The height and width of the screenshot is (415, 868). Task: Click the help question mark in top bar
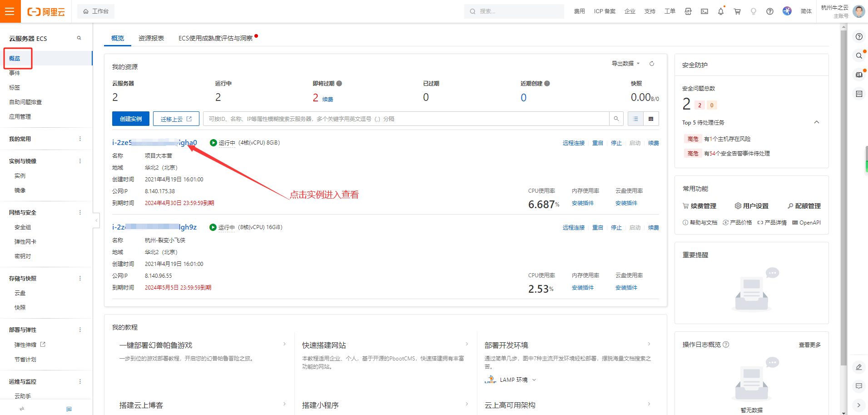click(x=769, y=11)
